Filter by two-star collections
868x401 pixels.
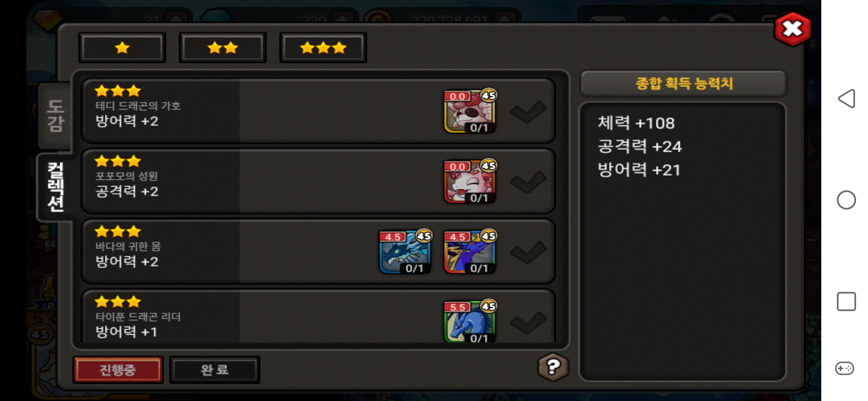223,48
